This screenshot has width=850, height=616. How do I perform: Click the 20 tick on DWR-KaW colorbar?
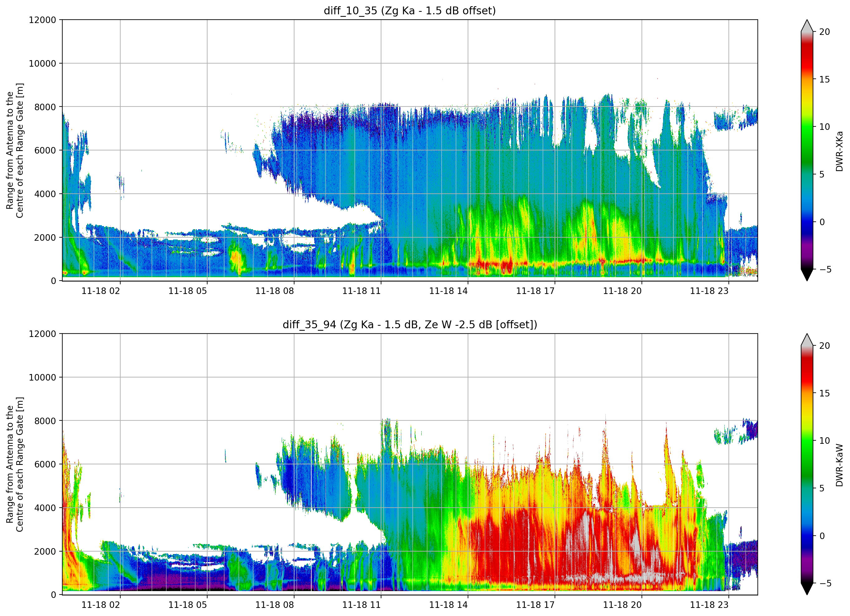coord(824,345)
